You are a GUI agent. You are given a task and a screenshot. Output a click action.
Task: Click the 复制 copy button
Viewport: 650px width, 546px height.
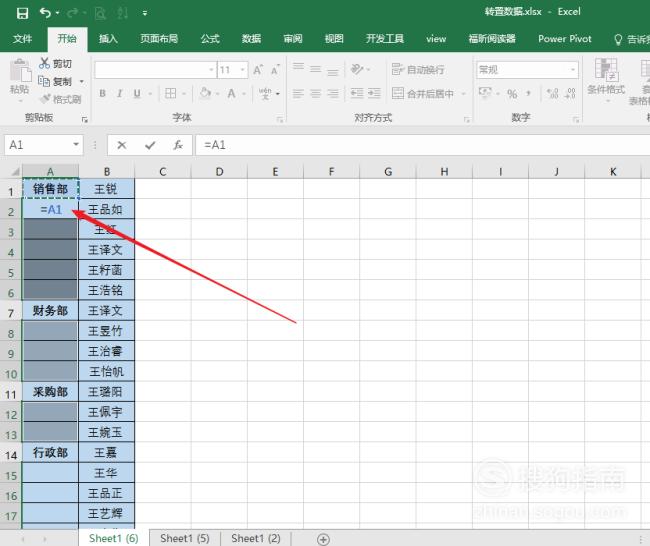pos(56,81)
